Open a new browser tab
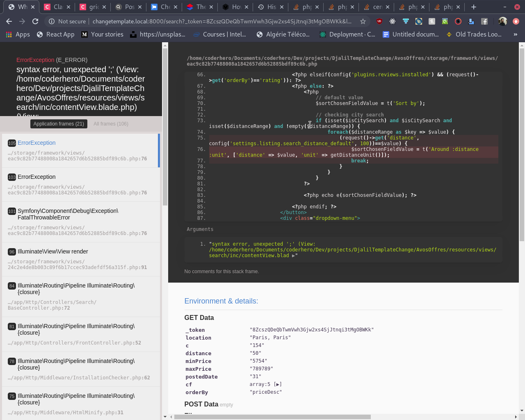525x420 pixels. click(x=474, y=7)
